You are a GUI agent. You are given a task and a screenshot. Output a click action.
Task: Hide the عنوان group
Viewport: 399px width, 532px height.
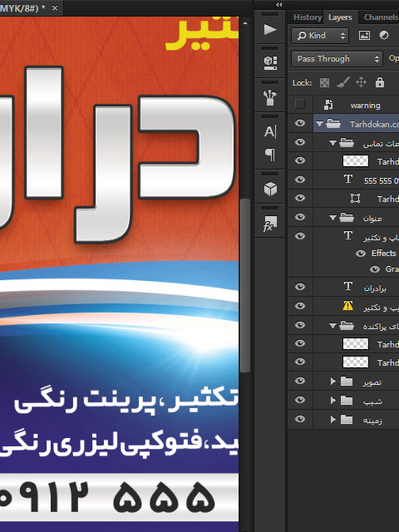300,217
